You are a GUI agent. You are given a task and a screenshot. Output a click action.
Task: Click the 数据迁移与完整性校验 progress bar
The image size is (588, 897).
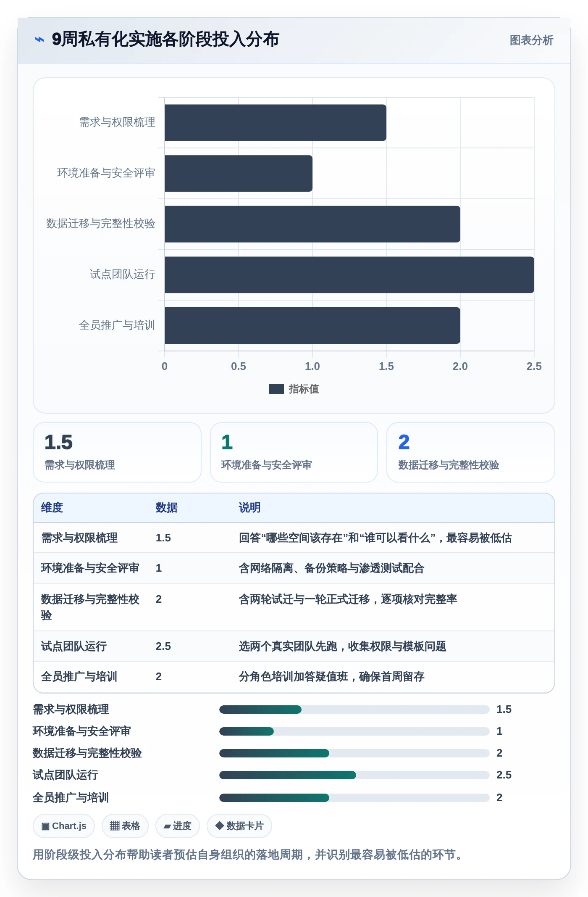[354, 753]
